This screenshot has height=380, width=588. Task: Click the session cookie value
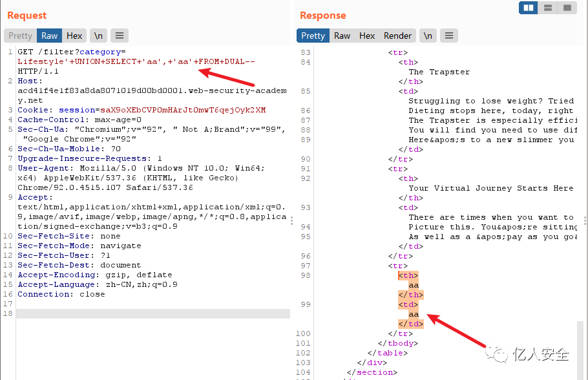pos(183,110)
